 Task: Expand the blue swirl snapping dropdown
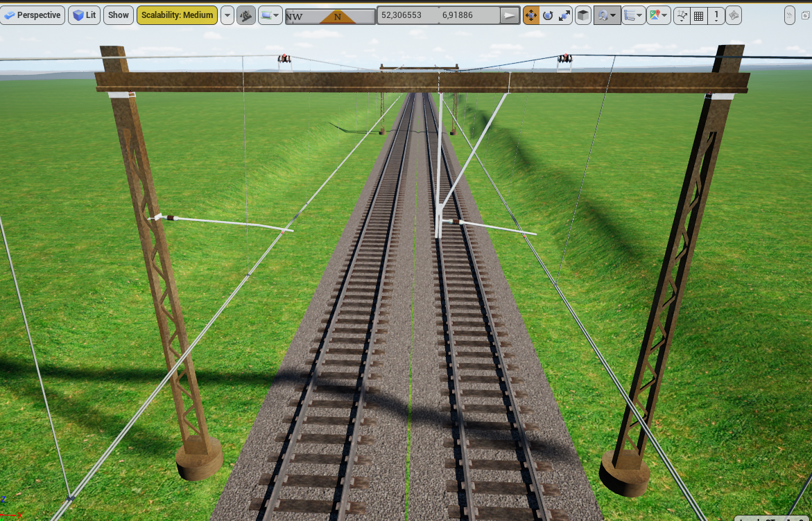[x=607, y=15]
